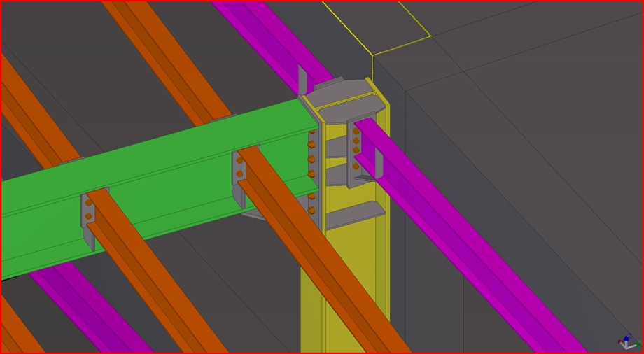Click the orange beam in the bottom-left corner
Image resolution: width=644 pixels, height=354 pixels.
17,329
